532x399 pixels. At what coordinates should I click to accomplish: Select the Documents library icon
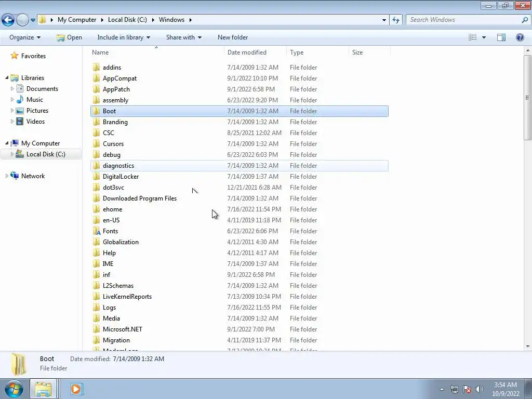coord(20,88)
